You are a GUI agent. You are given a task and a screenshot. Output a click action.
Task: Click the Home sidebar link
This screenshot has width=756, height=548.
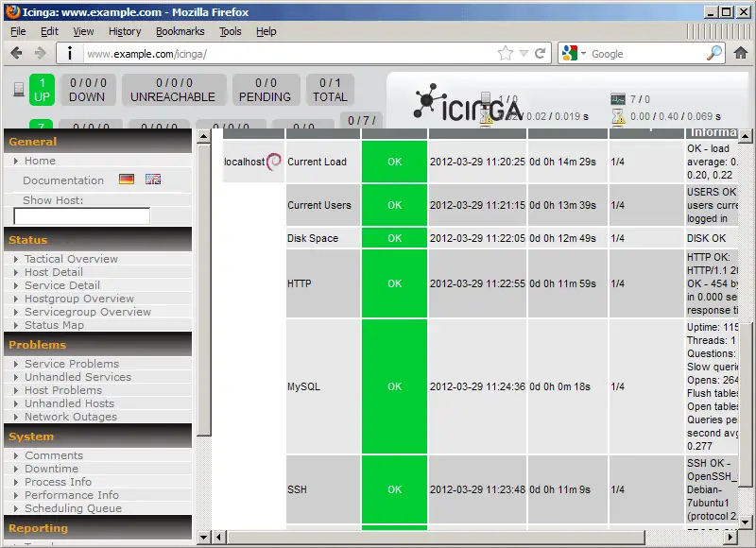pos(40,161)
